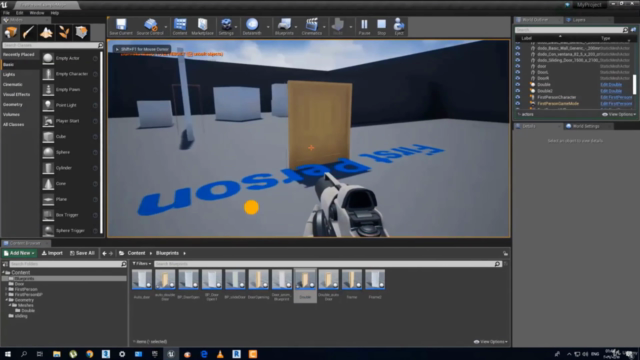Select Foliage mode icon
The width and height of the screenshot is (640, 360).
[x=64, y=32]
